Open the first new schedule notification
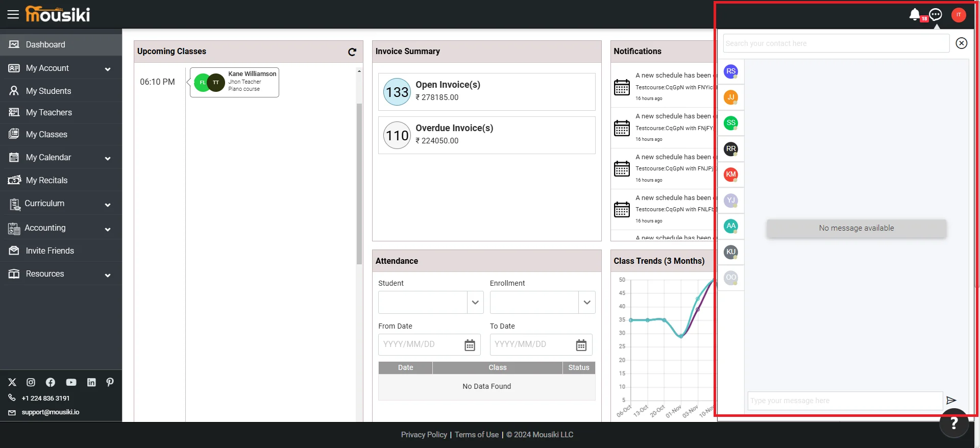Viewport: 980px width, 448px height. click(664, 87)
